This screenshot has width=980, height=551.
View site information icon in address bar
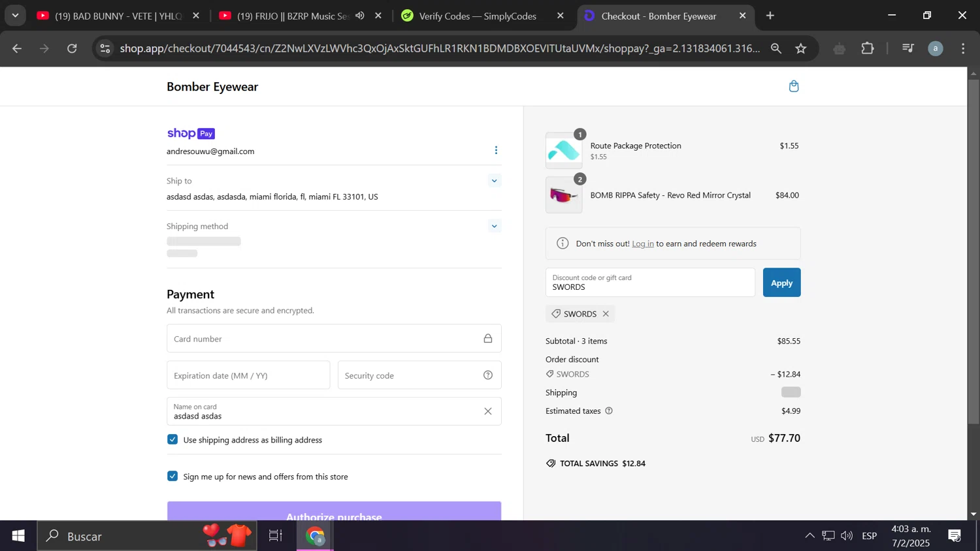105,48
